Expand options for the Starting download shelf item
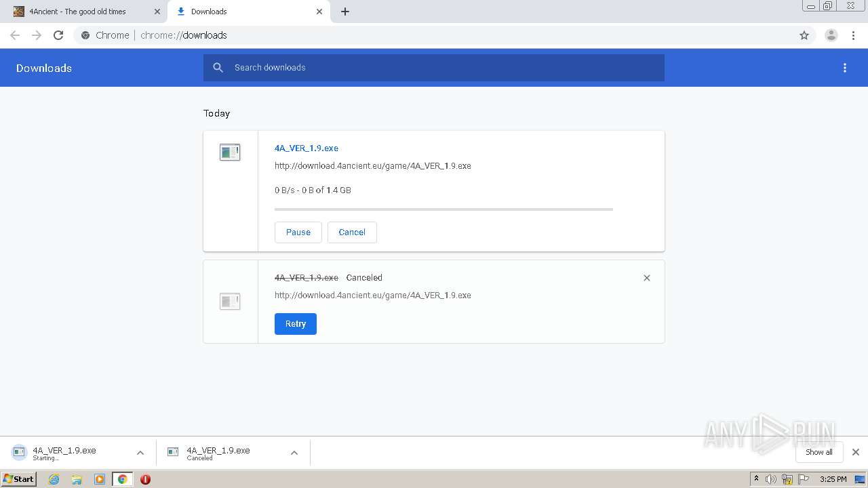The width and height of the screenshot is (868, 488). 140,453
